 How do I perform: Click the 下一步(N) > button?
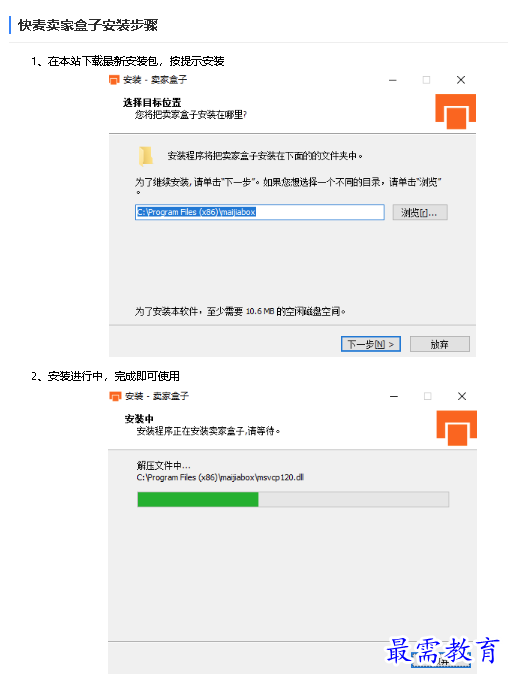point(371,344)
